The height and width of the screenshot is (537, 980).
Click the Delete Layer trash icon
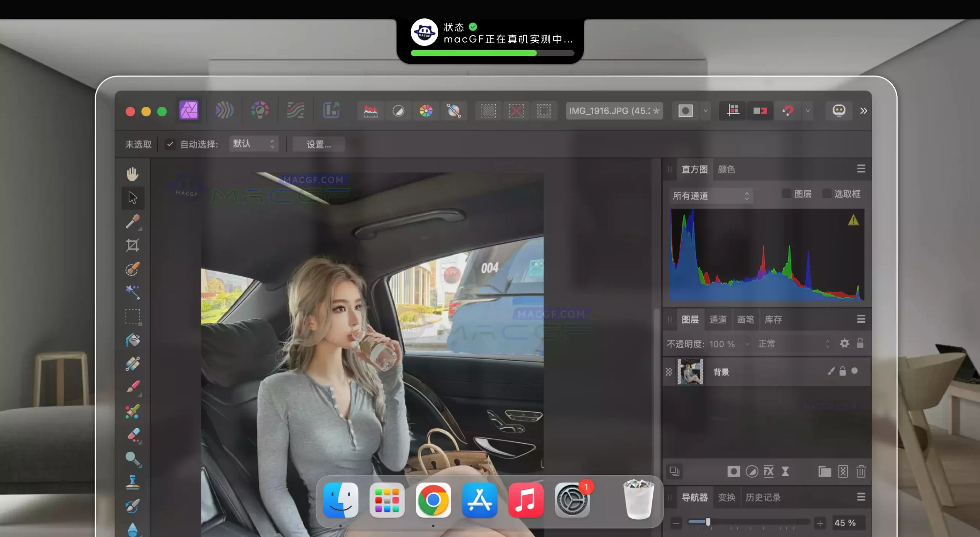pyautogui.click(x=861, y=472)
